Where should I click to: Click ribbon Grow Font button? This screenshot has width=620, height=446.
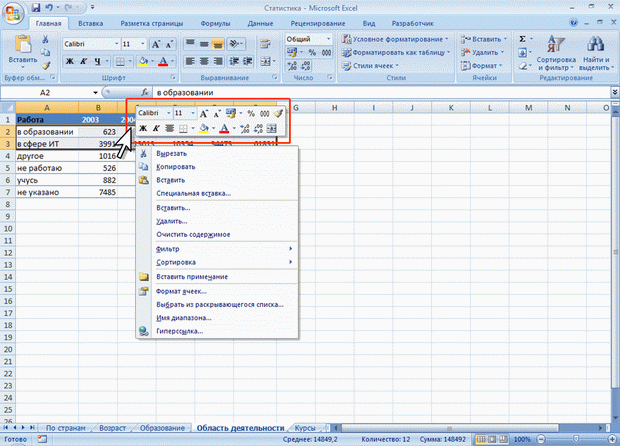156,44
